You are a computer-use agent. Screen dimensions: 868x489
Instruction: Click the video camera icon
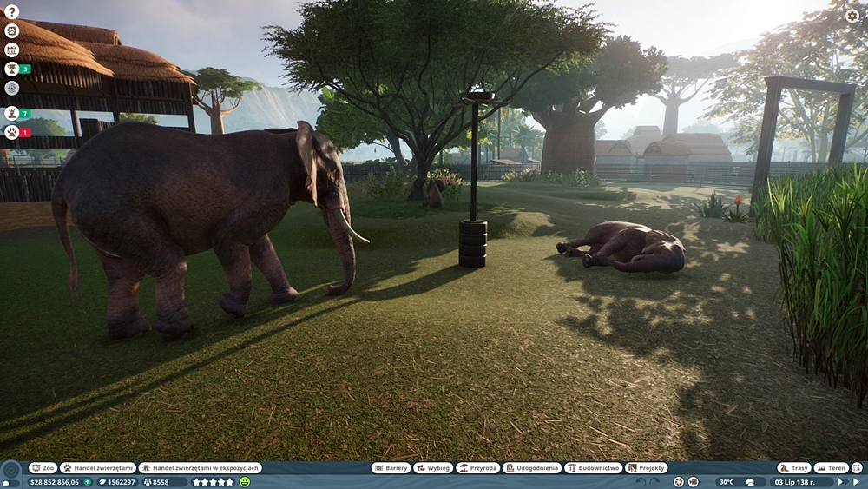(x=693, y=482)
